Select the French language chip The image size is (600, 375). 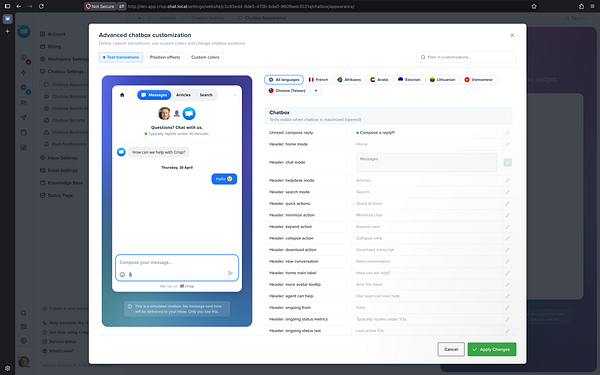pyautogui.click(x=318, y=80)
